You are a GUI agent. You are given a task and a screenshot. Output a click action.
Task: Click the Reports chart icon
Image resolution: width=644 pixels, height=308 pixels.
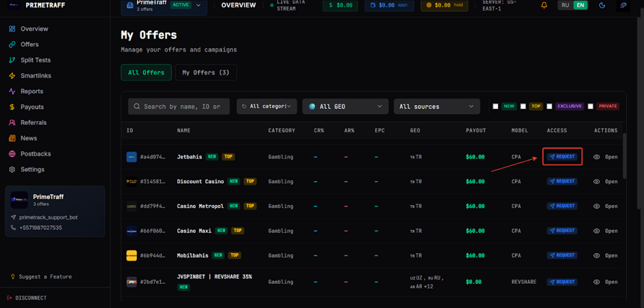[x=12, y=91]
